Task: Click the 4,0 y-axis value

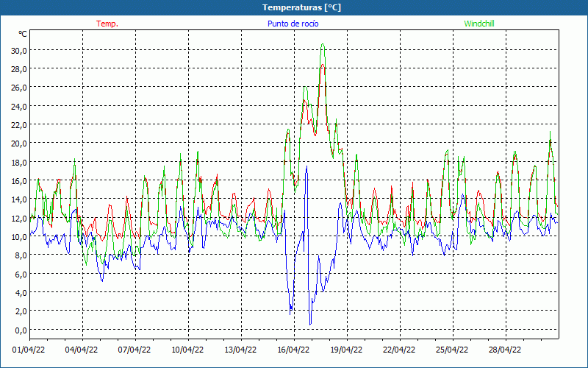Action: (21, 292)
